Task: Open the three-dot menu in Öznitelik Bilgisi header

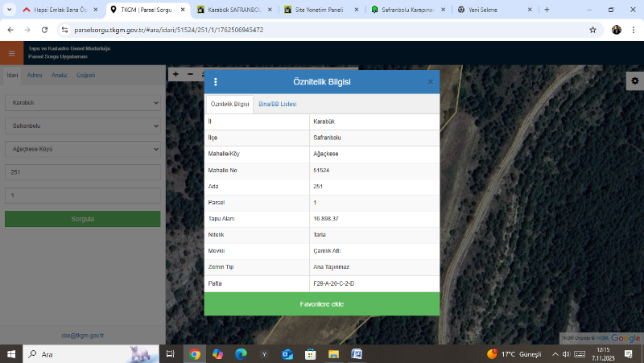Action: click(x=216, y=82)
